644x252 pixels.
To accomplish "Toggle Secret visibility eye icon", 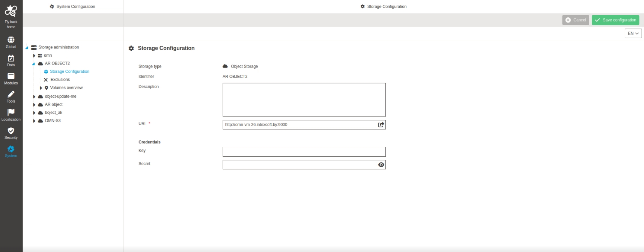I will tap(381, 165).
